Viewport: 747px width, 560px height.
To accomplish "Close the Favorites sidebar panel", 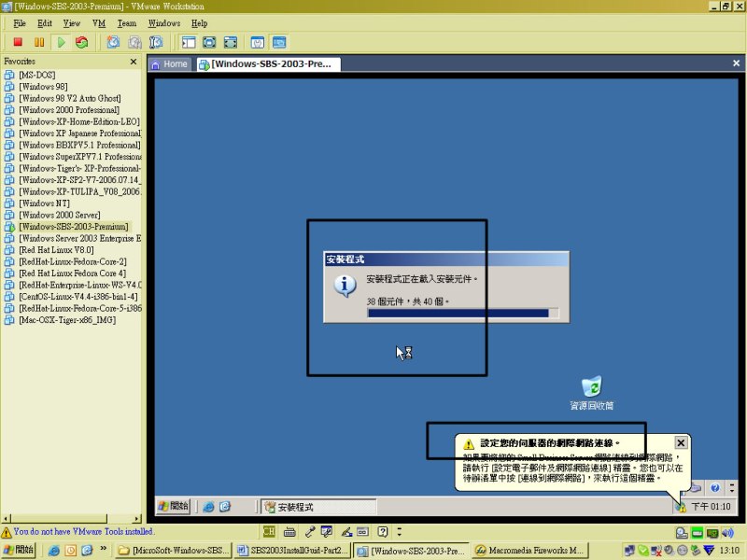I will click(x=133, y=62).
